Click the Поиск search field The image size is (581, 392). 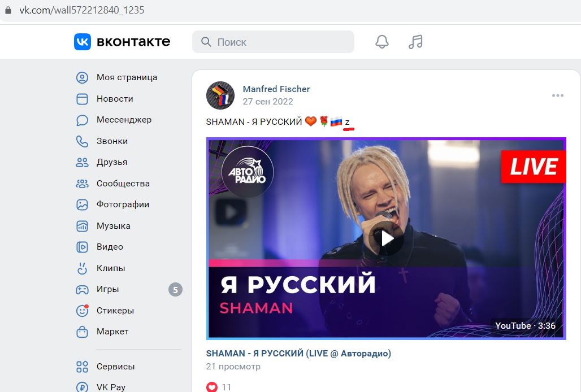tap(273, 42)
